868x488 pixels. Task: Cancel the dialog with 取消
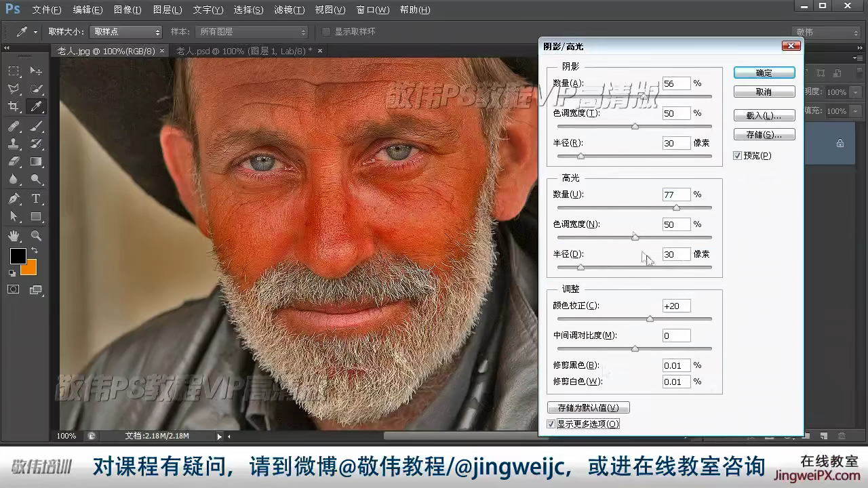tap(764, 92)
